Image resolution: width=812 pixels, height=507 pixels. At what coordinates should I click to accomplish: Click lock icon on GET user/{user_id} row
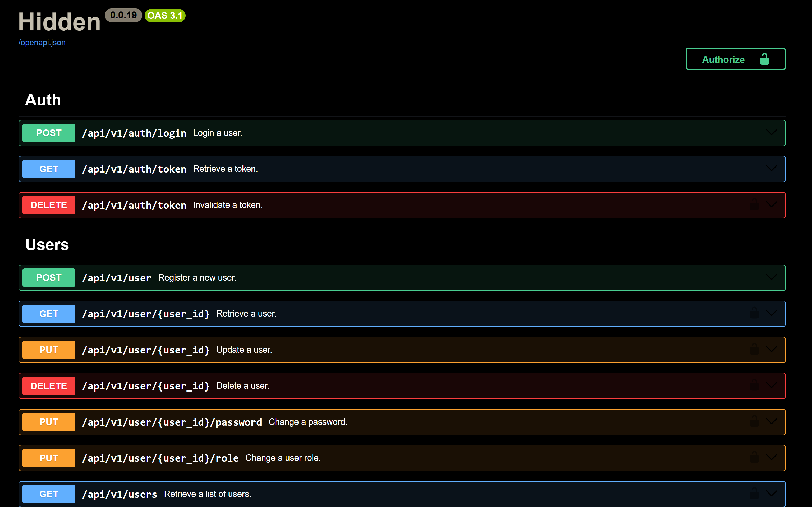(754, 313)
